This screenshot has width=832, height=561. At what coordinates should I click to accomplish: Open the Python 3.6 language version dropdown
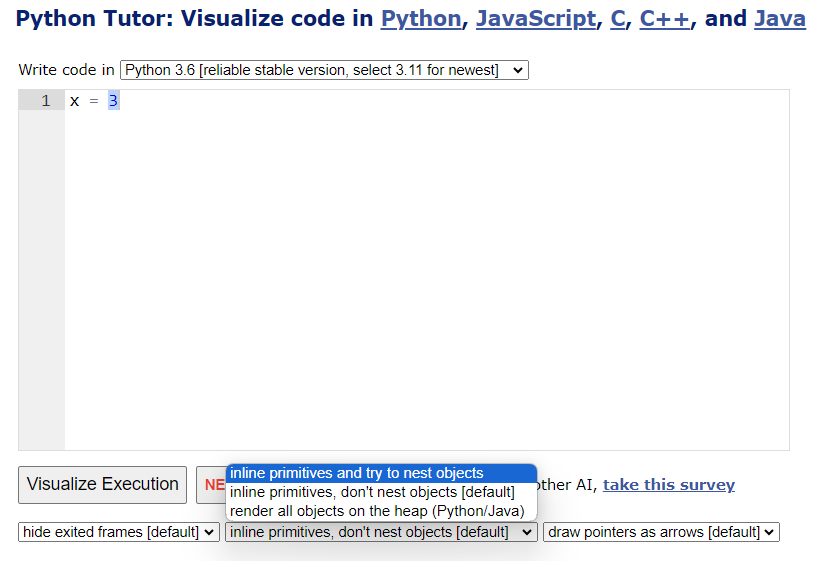click(324, 70)
